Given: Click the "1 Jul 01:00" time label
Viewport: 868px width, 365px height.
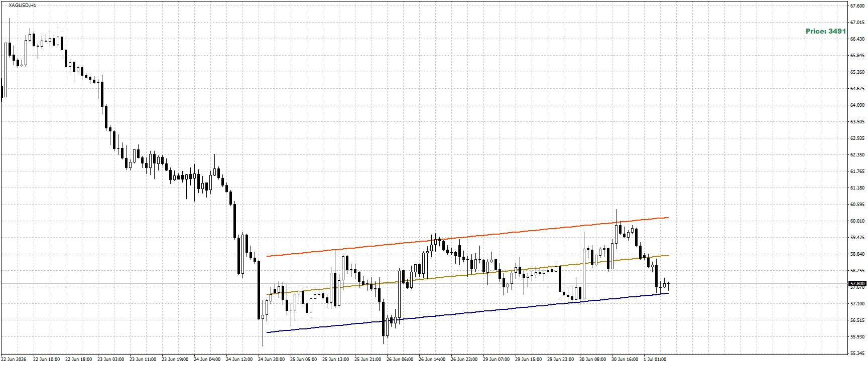Looking at the screenshot, I should tap(655, 359).
